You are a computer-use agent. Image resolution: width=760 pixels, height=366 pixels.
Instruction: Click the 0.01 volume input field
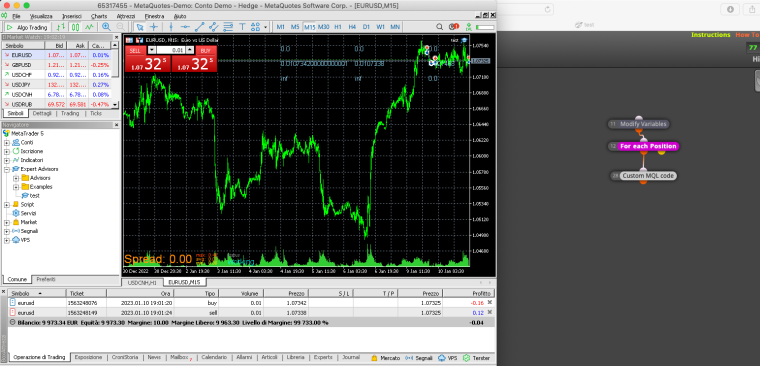[171, 50]
